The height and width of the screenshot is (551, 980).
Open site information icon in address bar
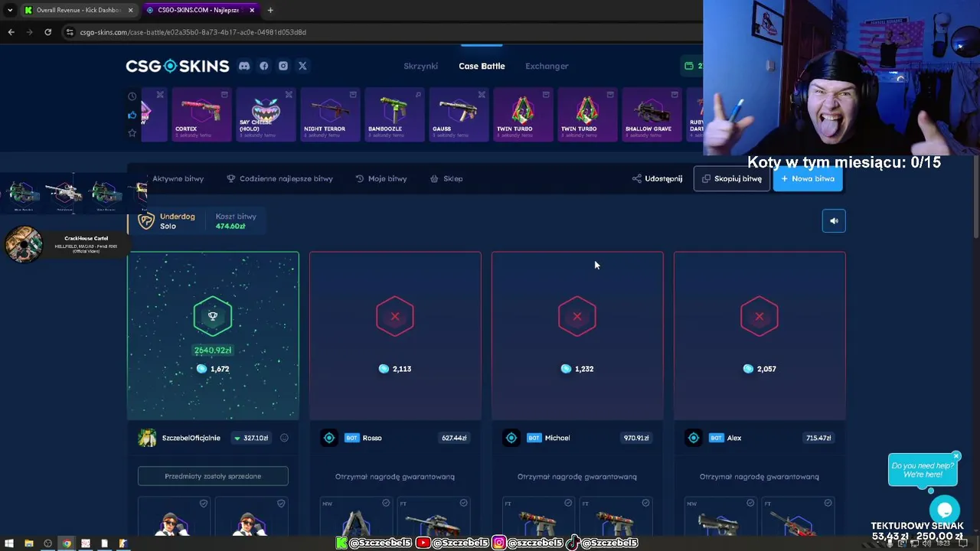coord(70,32)
